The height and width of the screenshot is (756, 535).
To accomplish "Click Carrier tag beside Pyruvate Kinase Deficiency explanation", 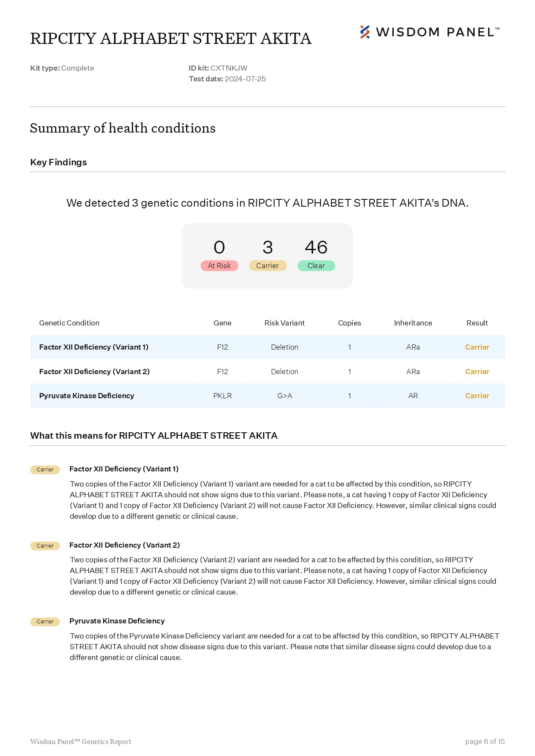I will tap(45, 622).
